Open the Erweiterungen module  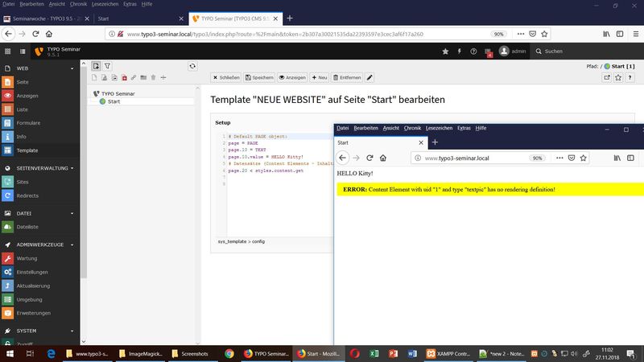pos(33,313)
